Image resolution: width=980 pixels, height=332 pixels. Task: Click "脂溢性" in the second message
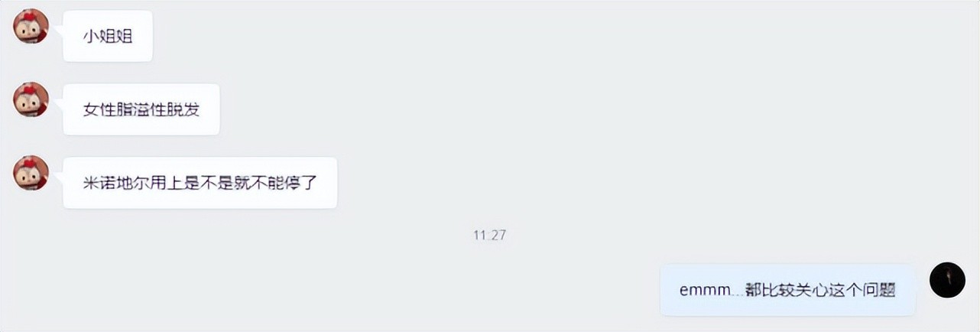tap(141, 109)
